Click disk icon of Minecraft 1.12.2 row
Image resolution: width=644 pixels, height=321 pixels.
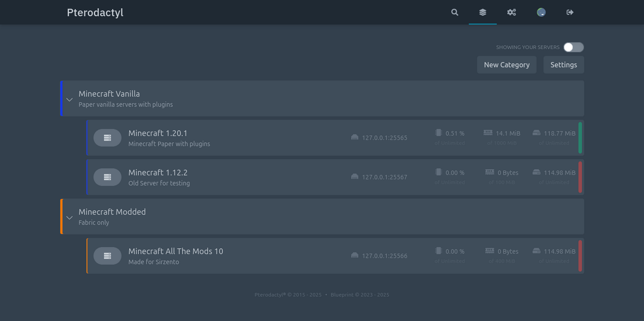point(537,172)
